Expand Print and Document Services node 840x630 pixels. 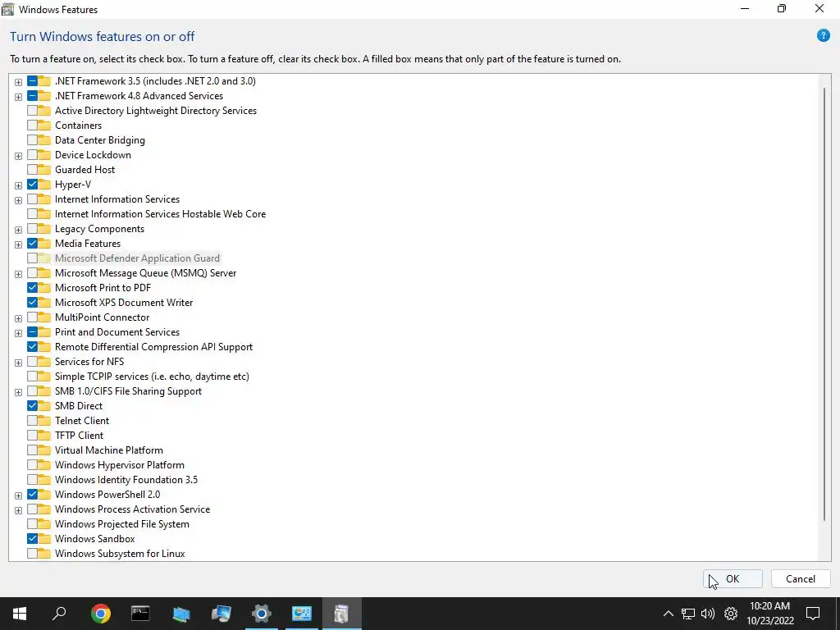click(x=18, y=333)
